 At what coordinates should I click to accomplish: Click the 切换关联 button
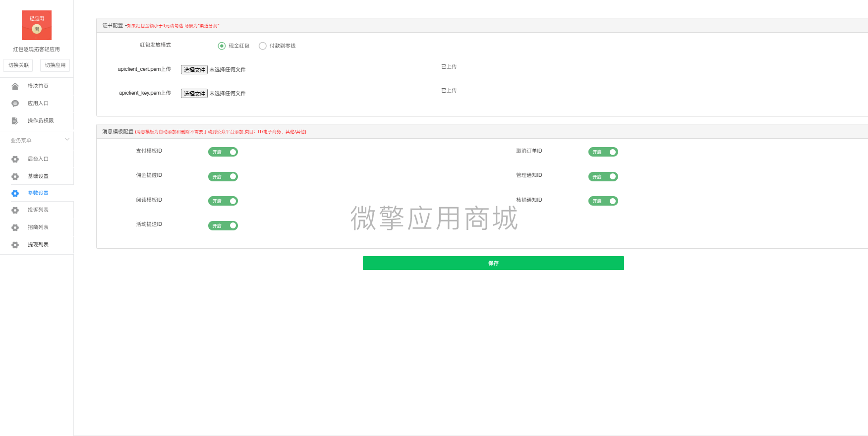[x=18, y=65]
